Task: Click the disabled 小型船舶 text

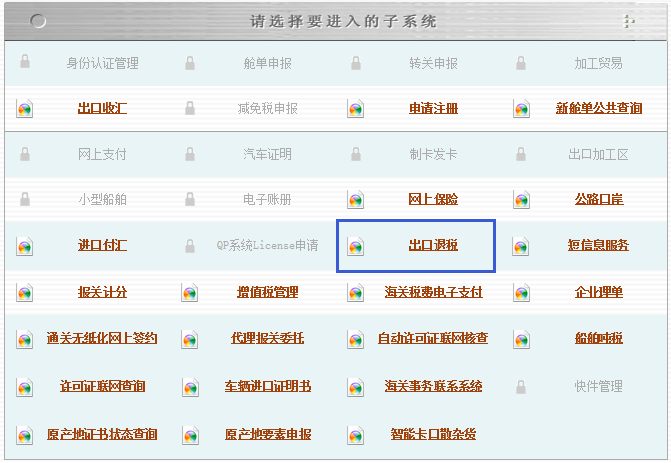Action: click(102, 199)
